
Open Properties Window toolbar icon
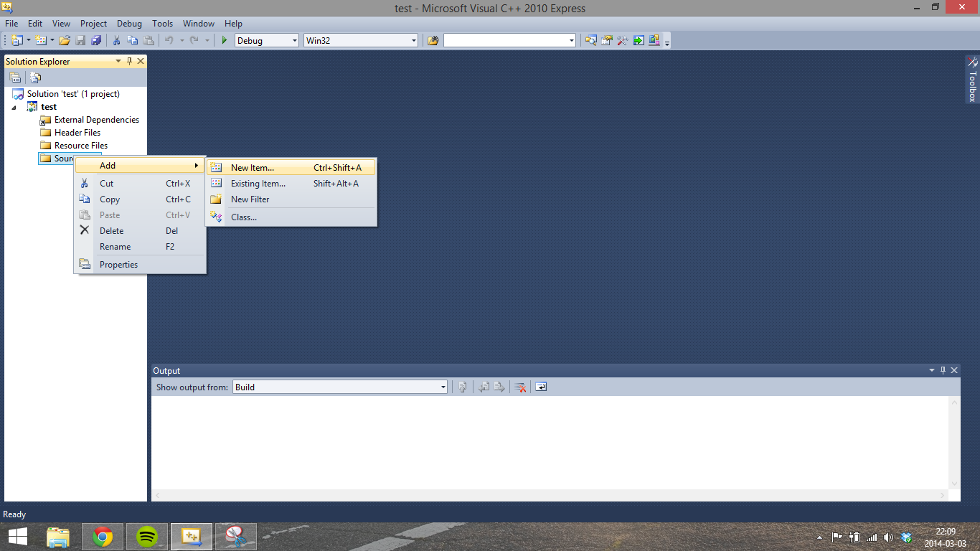click(x=607, y=41)
